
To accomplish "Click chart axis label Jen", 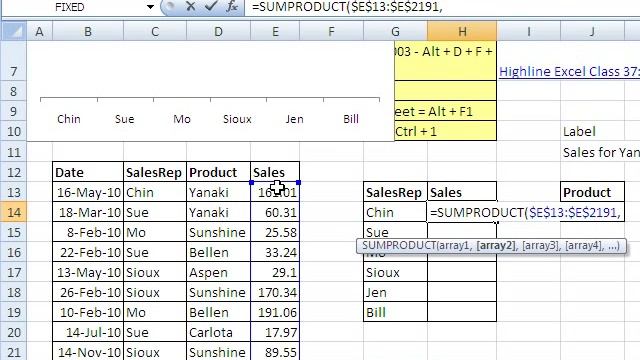I will [x=294, y=119].
